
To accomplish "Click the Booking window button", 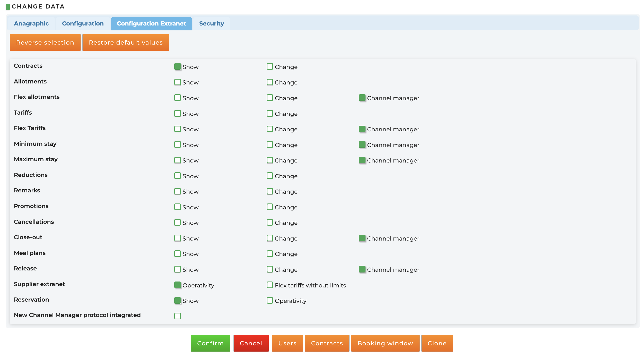I will [385, 343].
